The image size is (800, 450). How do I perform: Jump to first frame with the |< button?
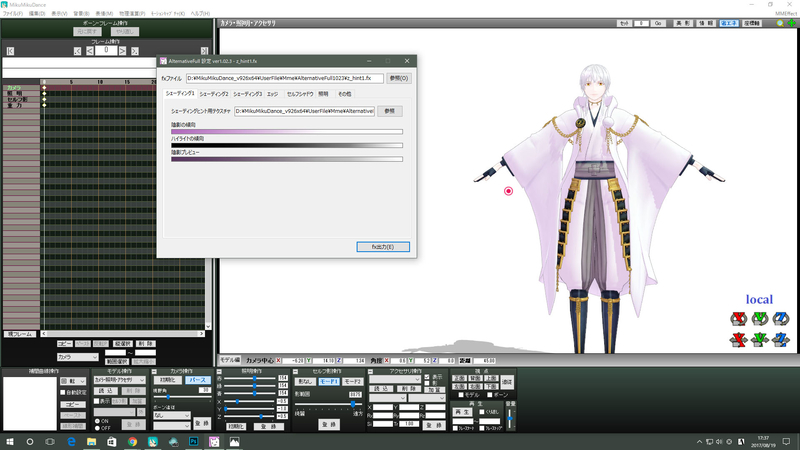(x=10, y=51)
